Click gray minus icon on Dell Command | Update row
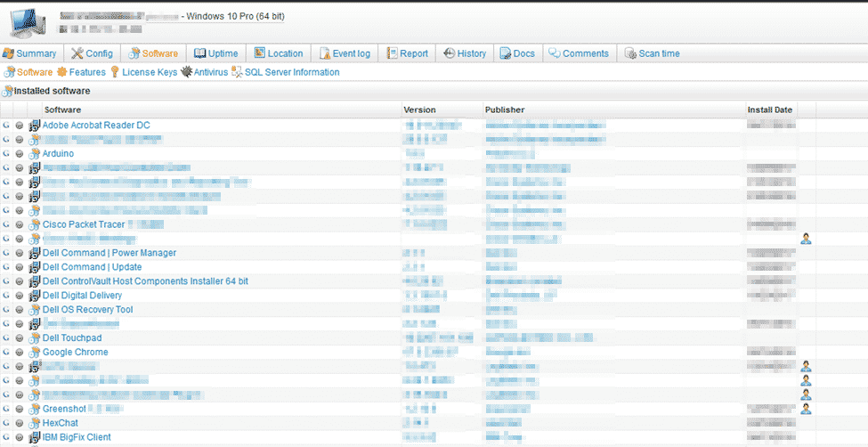 pyautogui.click(x=20, y=267)
